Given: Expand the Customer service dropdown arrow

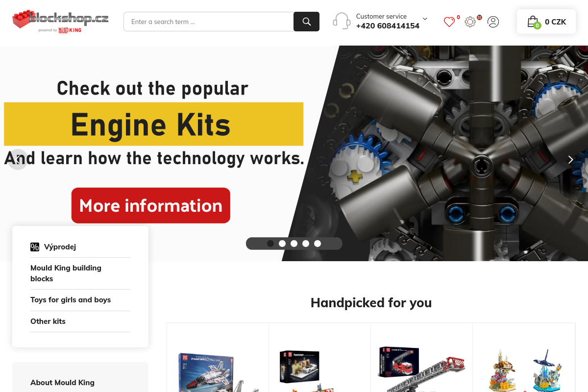Looking at the screenshot, I should click(425, 19).
